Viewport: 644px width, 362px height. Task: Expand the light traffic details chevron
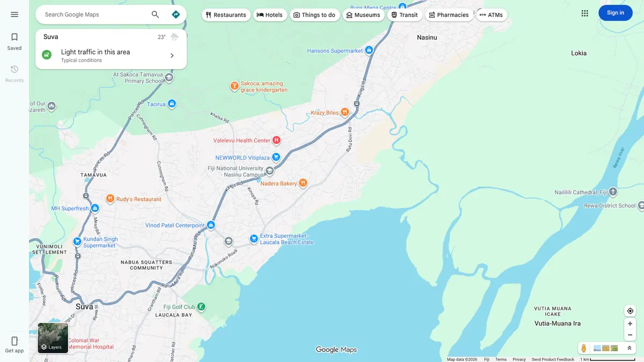click(172, 55)
